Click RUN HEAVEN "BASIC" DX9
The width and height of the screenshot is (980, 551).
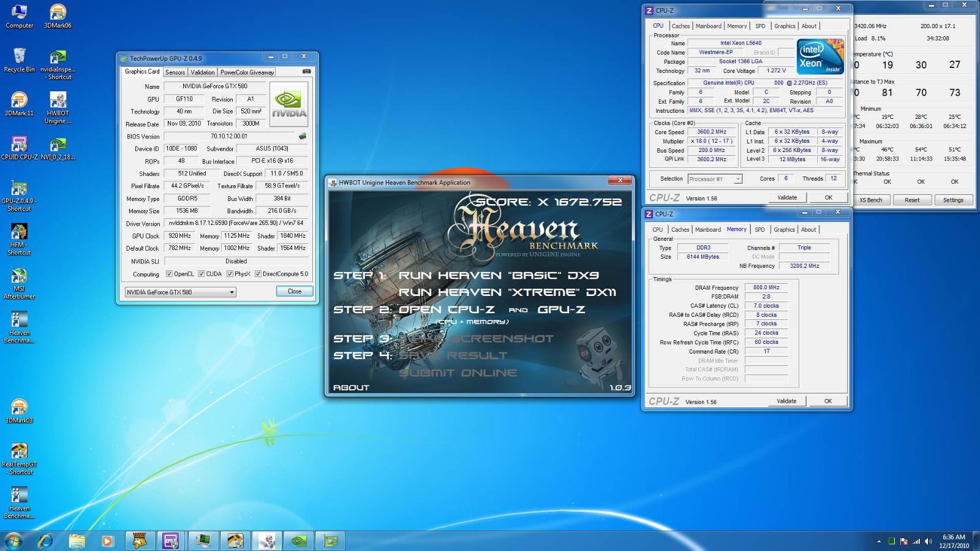[499, 275]
